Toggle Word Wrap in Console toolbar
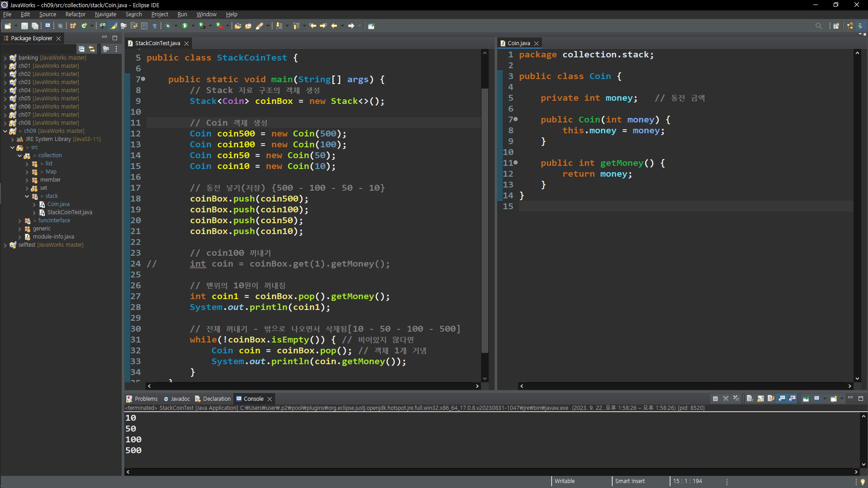This screenshot has height=488, width=868. point(771,399)
